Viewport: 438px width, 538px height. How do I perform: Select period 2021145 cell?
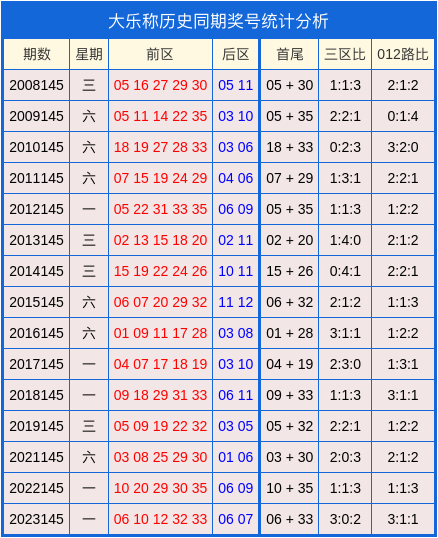tap(37, 457)
